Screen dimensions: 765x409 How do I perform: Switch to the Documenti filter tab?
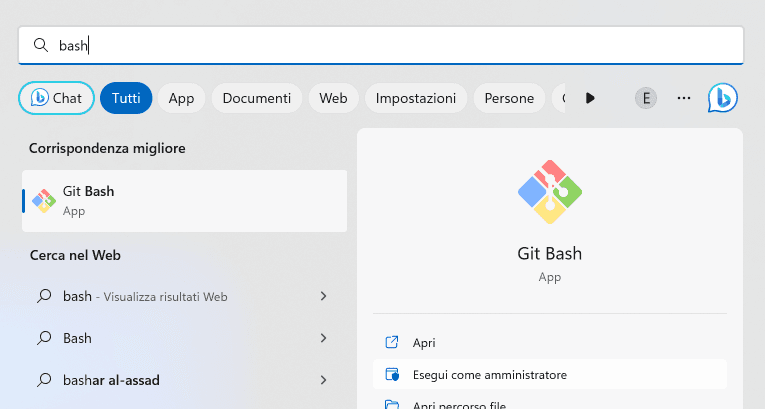257,98
